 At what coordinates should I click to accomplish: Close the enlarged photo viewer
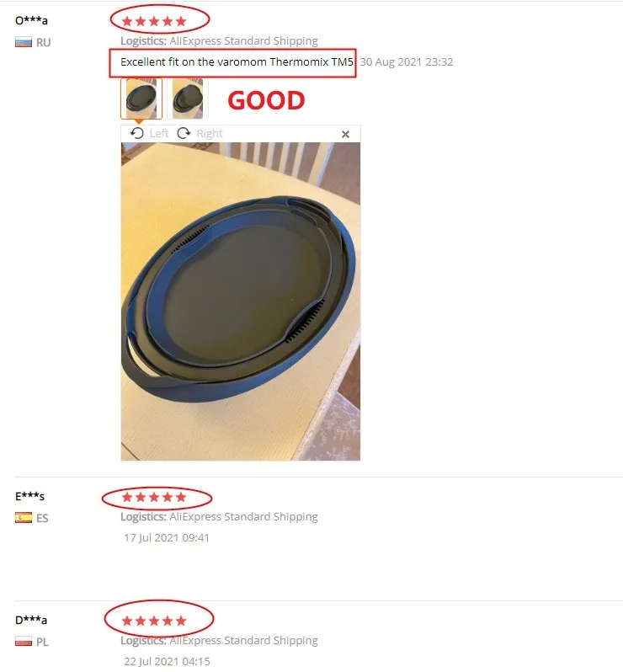point(345,134)
